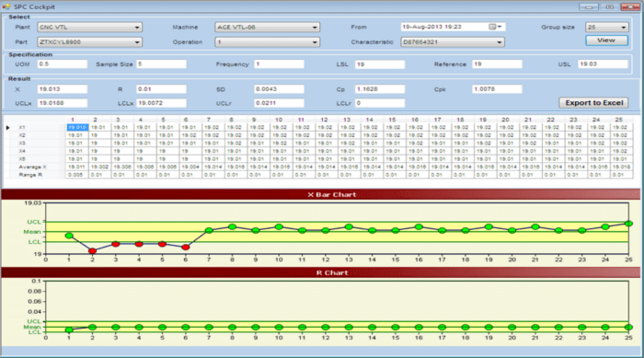
Task: Click the UCLx field 19.0188
Action: point(63,103)
